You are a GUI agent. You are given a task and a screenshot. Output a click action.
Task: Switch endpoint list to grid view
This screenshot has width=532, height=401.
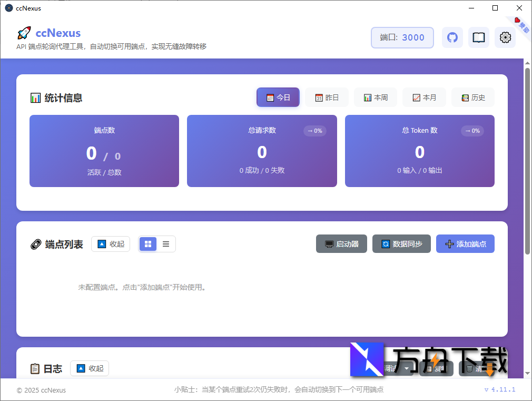pyautogui.click(x=148, y=243)
